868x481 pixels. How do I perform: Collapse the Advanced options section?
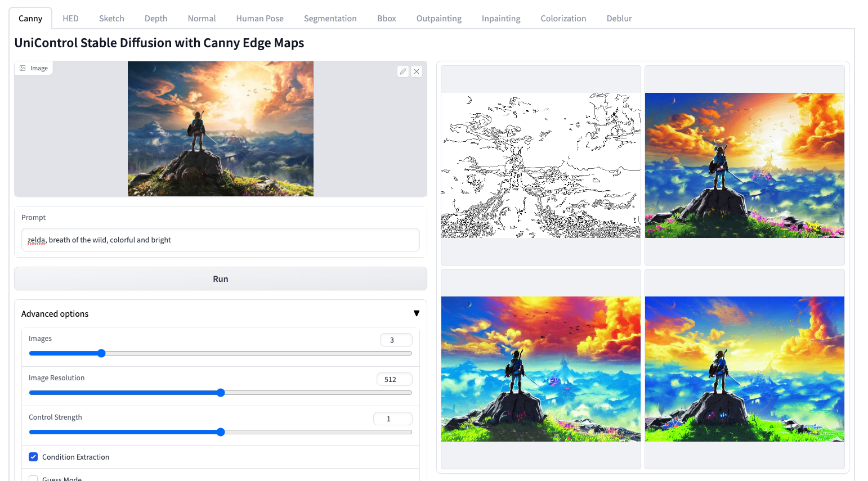[416, 313]
